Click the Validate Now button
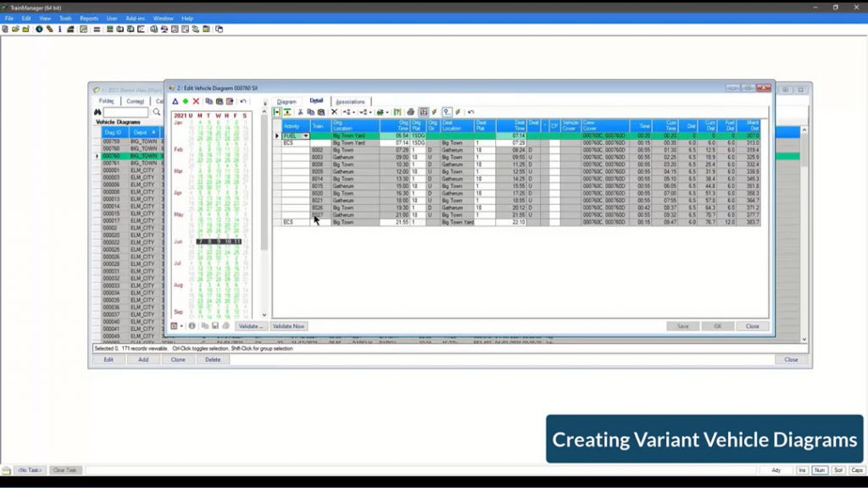868x488 pixels. click(x=288, y=326)
